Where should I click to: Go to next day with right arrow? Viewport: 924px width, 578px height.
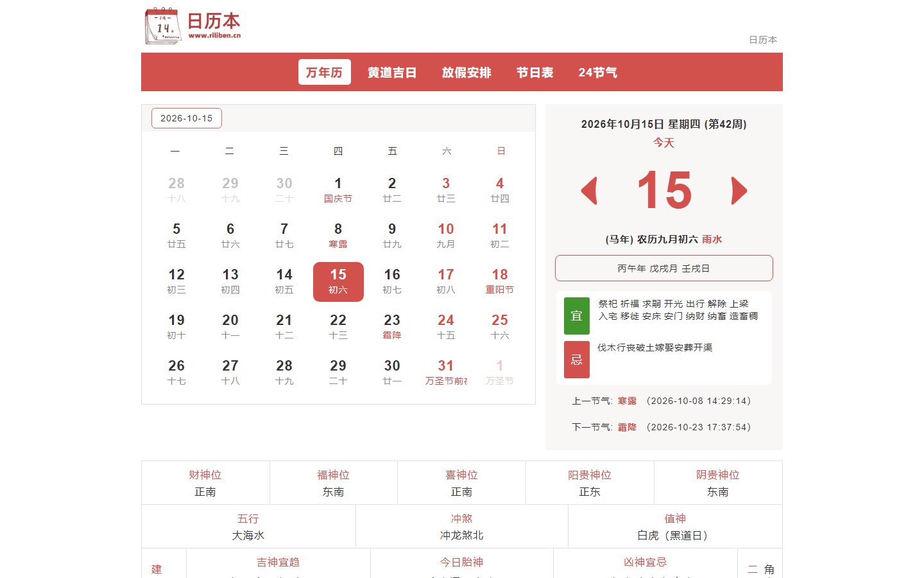pyautogui.click(x=739, y=191)
